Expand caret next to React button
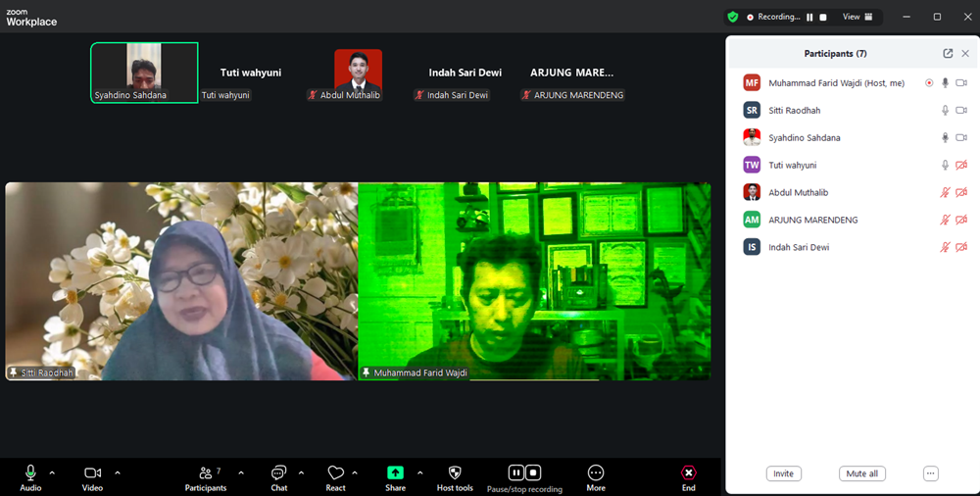Image resolution: width=980 pixels, height=496 pixels. (355, 472)
